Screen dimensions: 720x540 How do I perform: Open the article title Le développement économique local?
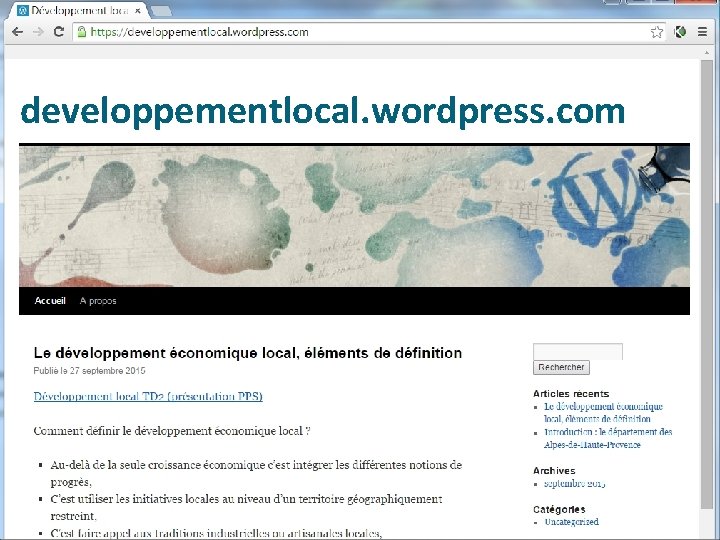click(248, 353)
